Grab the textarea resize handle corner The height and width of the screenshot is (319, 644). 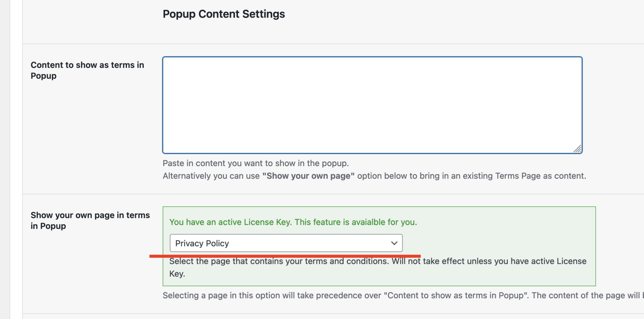(x=577, y=149)
